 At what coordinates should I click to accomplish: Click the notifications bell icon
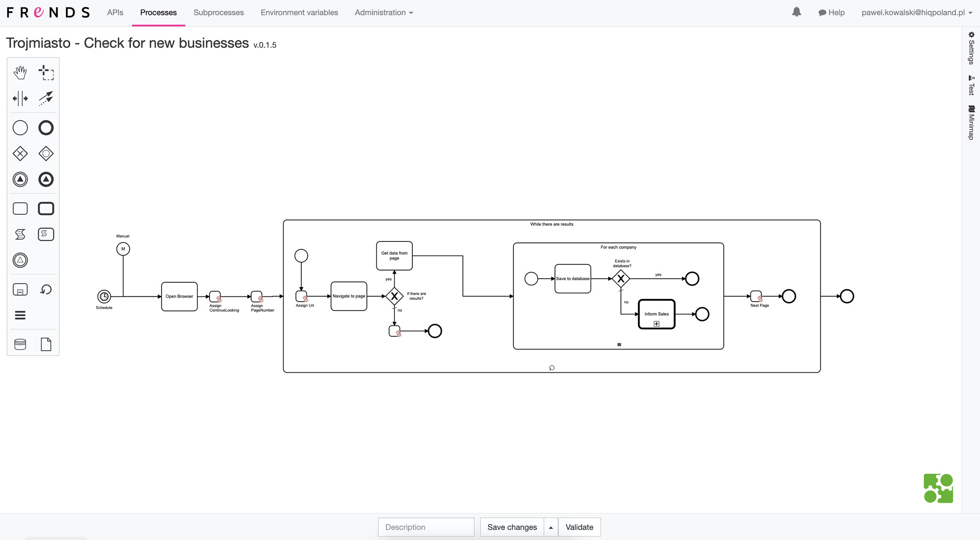click(796, 12)
